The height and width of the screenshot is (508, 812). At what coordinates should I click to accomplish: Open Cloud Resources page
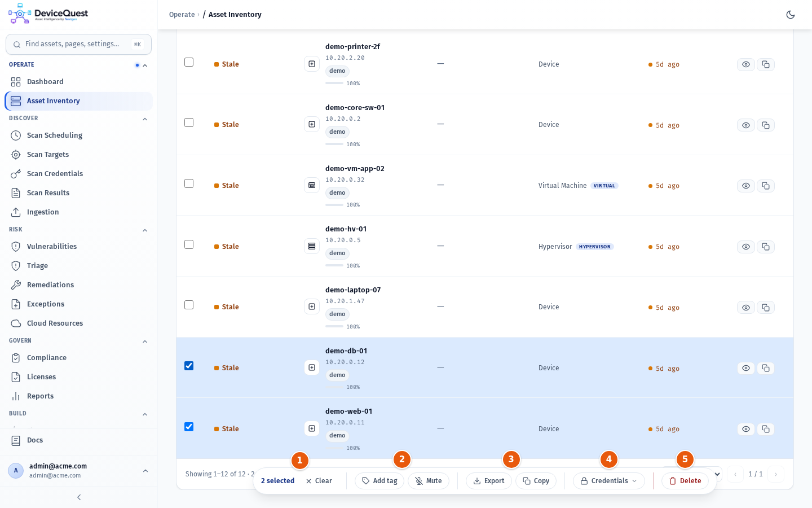78,323
